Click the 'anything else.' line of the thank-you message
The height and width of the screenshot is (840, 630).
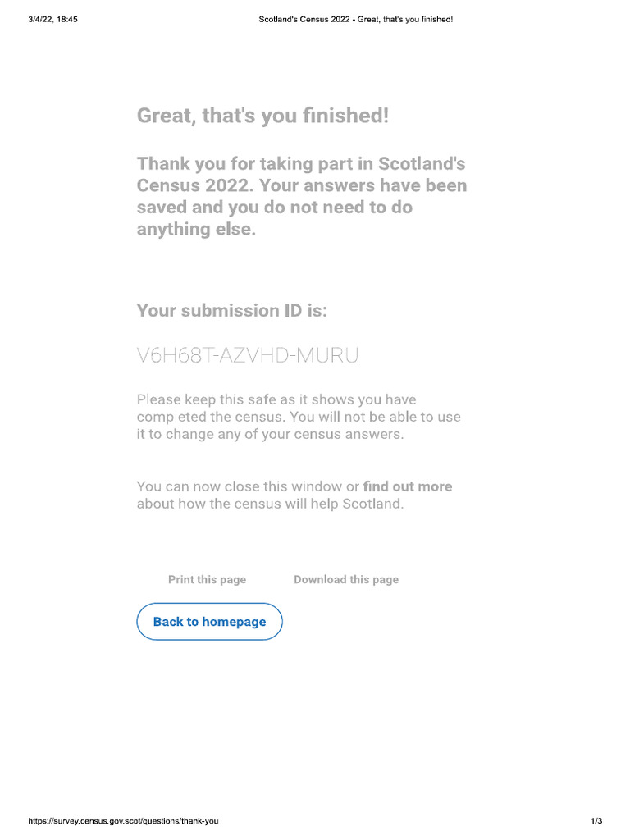point(197,229)
